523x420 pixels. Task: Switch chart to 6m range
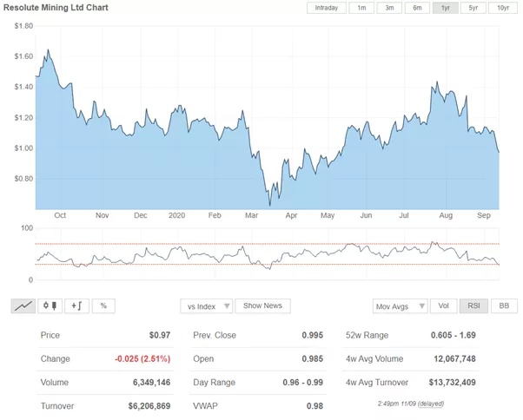point(417,8)
